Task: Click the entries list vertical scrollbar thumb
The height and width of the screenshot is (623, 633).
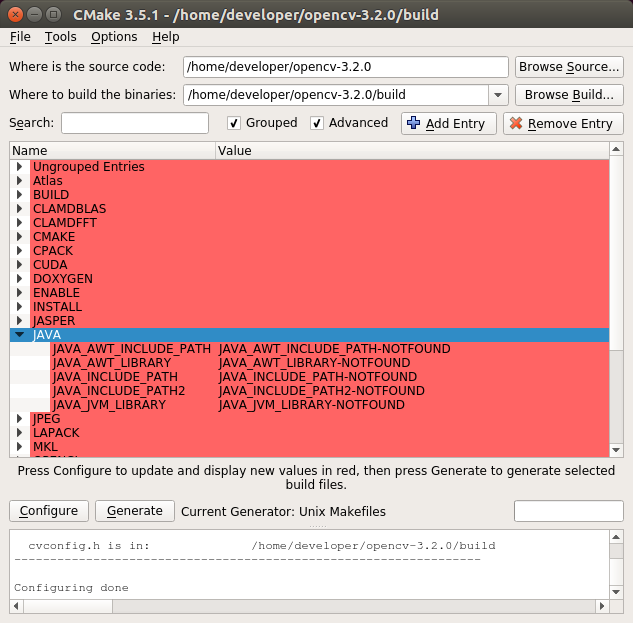Action: click(x=616, y=252)
